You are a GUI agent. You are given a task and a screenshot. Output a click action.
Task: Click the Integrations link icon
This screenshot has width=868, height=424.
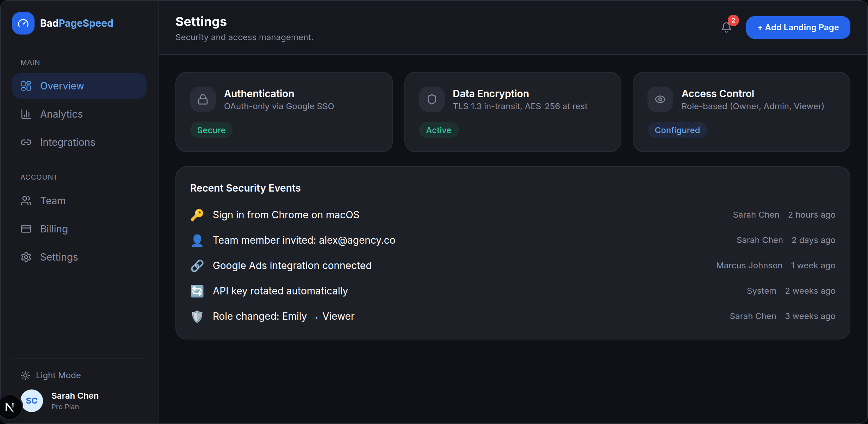26,142
